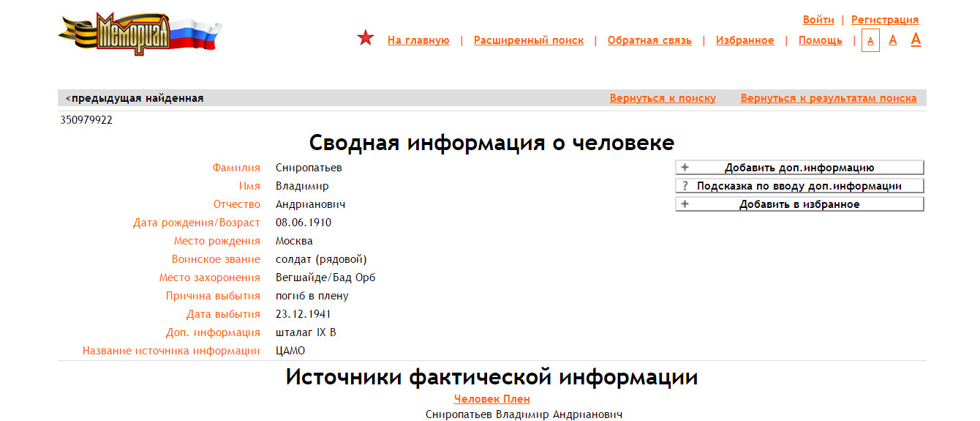Click plus icon beside Добавить доп.информацию

pyautogui.click(x=685, y=168)
